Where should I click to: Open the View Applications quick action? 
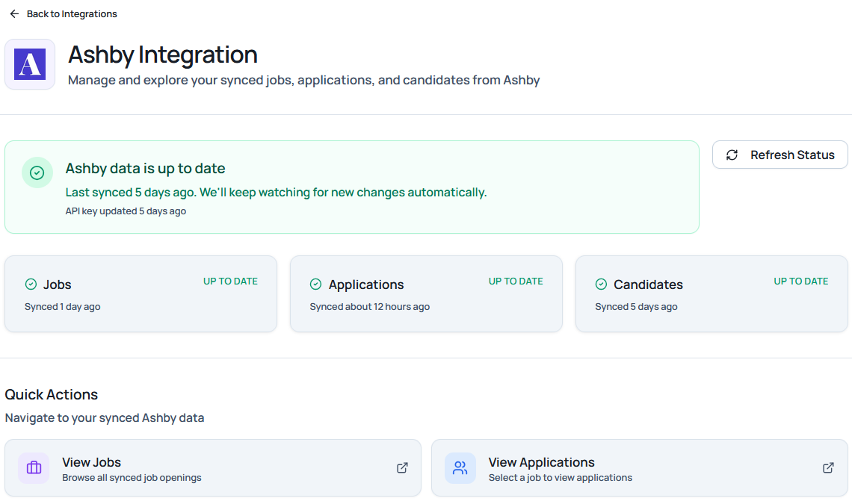pyautogui.click(x=639, y=468)
